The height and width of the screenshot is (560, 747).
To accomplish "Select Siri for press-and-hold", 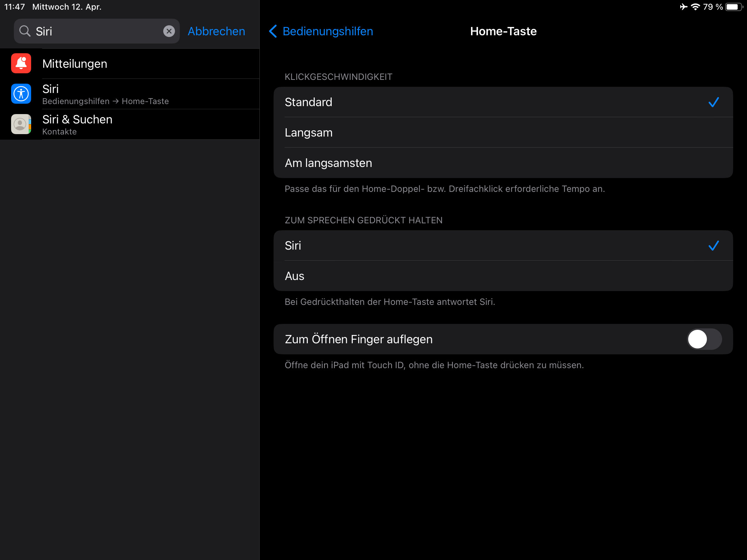I will (x=503, y=246).
